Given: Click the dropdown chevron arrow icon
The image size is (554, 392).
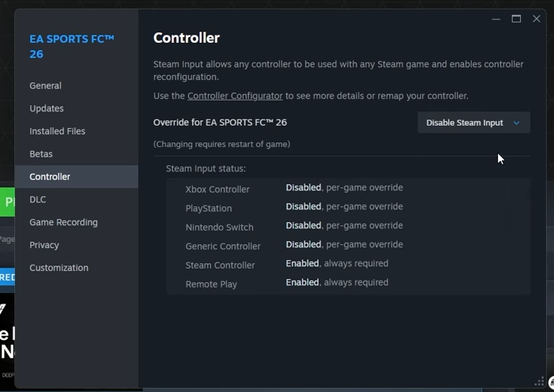Looking at the screenshot, I should click(x=517, y=122).
